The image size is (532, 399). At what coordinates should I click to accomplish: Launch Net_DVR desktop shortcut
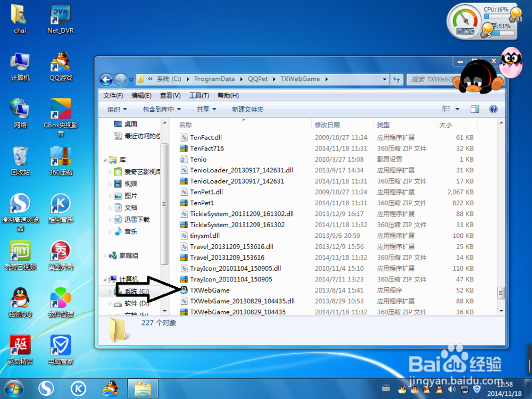(61, 19)
